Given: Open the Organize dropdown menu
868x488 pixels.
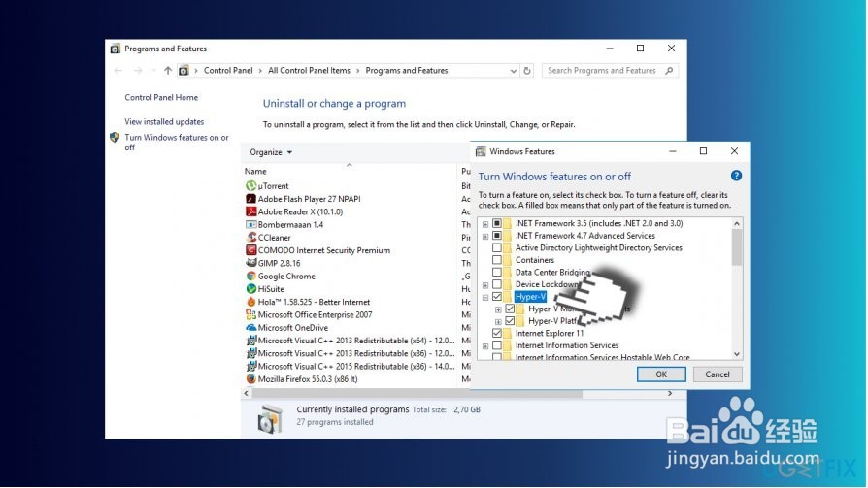Looking at the screenshot, I should [271, 152].
